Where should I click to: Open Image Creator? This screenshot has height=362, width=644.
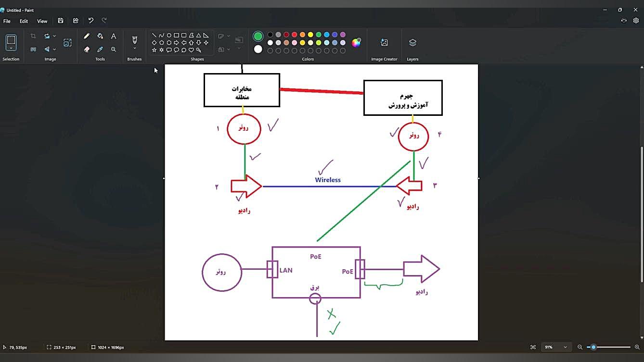click(x=384, y=42)
